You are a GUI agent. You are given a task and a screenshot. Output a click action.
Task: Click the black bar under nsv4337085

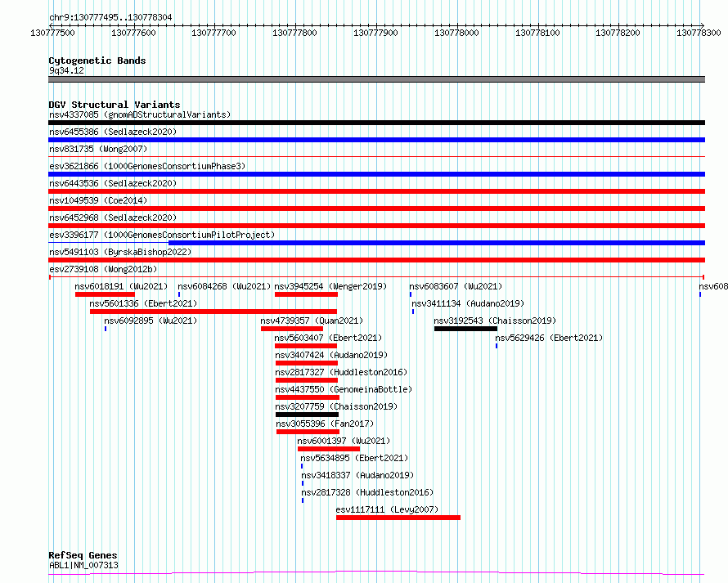coord(376,123)
